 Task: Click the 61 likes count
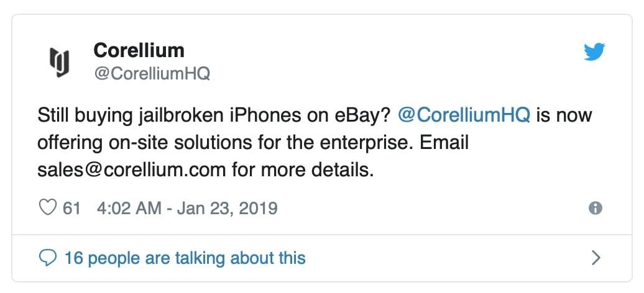coord(72,208)
